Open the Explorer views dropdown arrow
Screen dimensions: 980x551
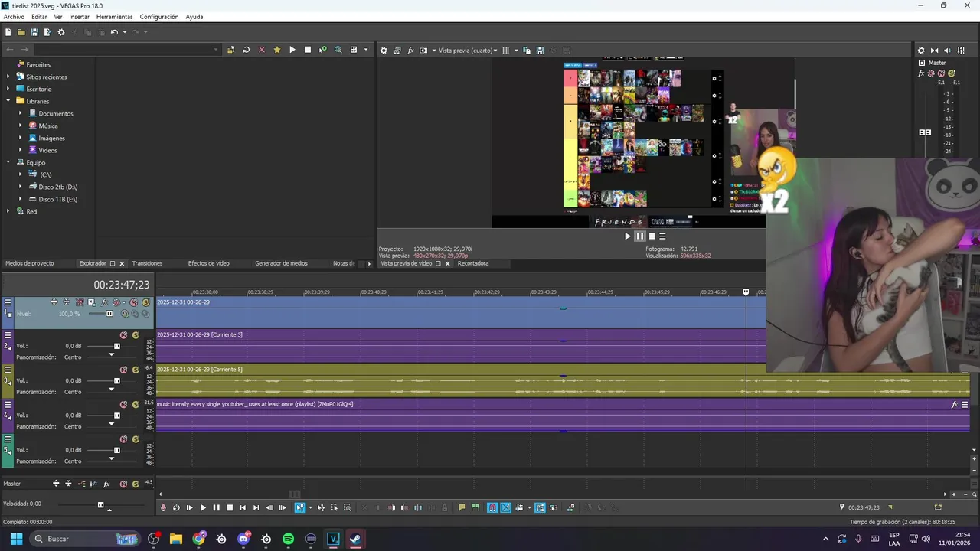pyautogui.click(x=365, y=50)
